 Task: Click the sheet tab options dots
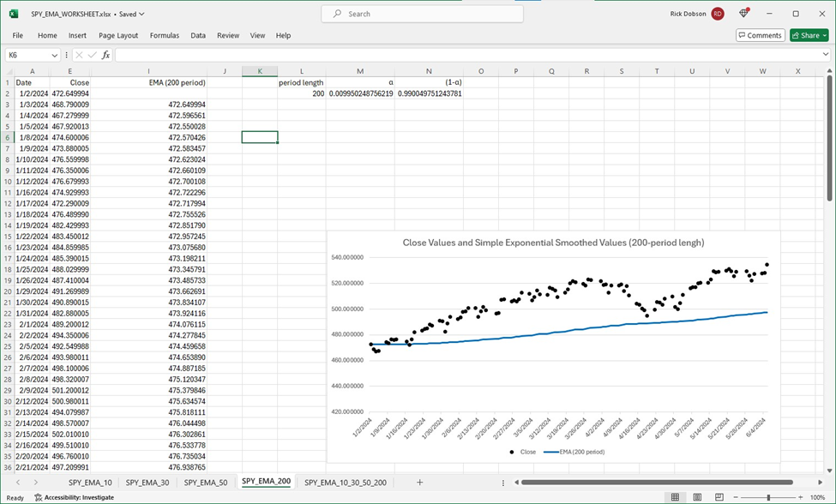pos(502,483)
